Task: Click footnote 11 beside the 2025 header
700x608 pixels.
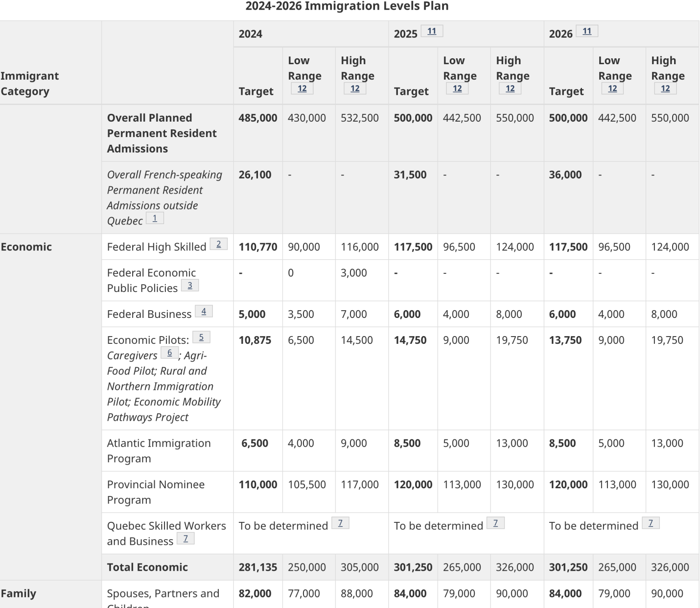Action: (431, 31)
